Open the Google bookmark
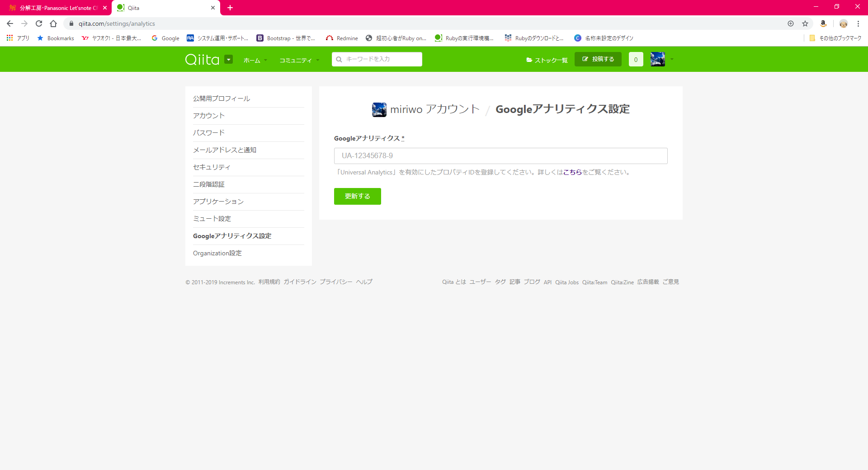 (x=165, y=38)
